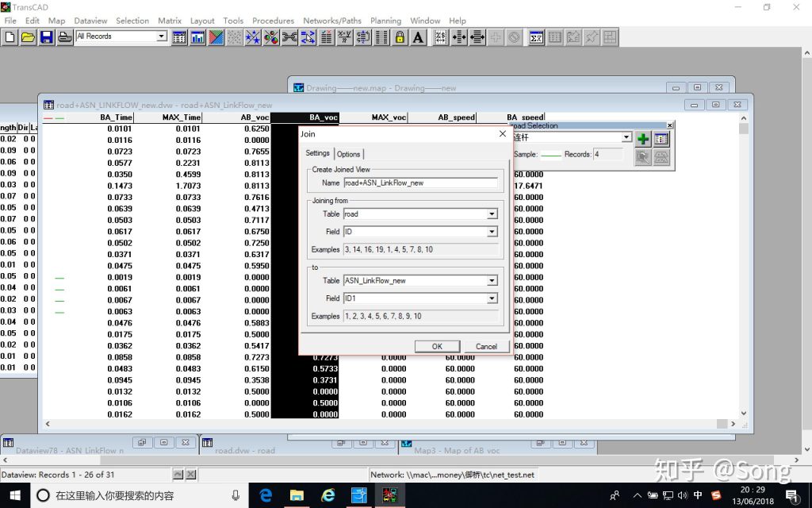The image size is (812, 508).
Task: Open the Matrix menu
Action: coord(170,21)
